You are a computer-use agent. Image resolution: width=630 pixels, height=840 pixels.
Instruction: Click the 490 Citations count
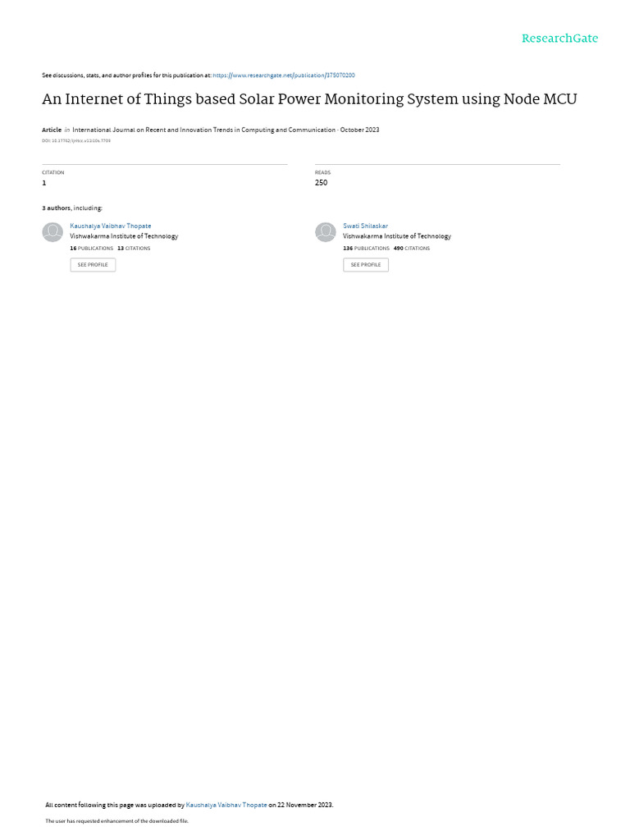coord(412,249)
